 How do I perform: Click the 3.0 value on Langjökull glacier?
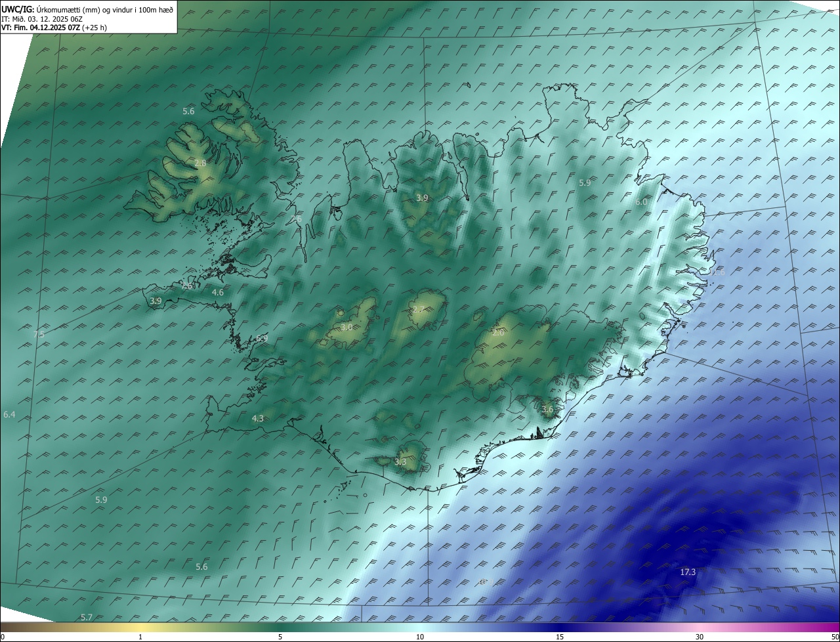tap(346, 327)
